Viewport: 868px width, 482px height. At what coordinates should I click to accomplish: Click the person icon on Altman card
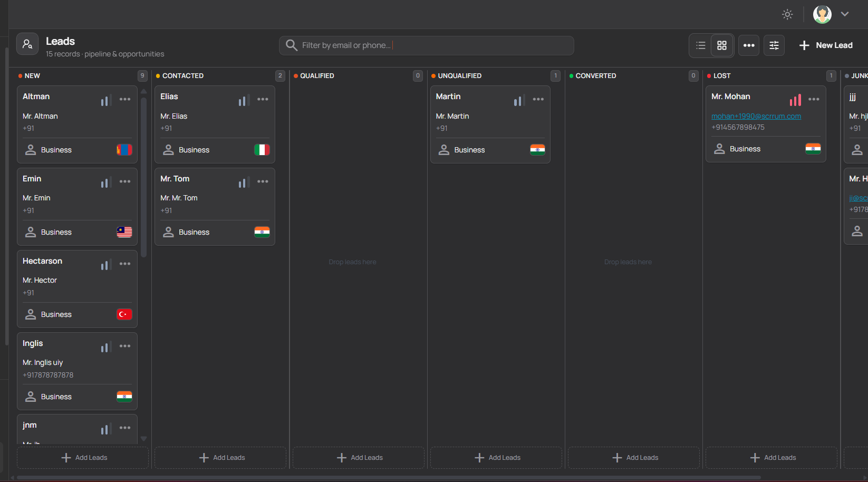(x=31, y=150)
